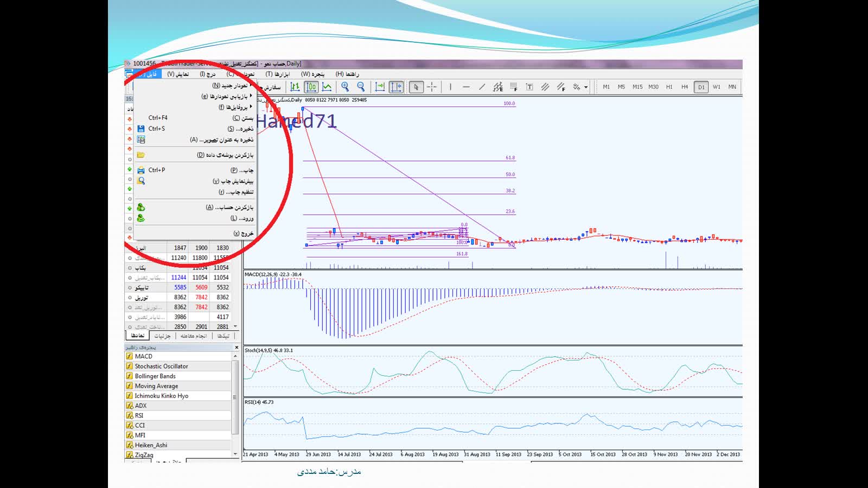Toggle bar chart mode button
Viewport: 868px width, 488px height.
[x=295, y=87]
